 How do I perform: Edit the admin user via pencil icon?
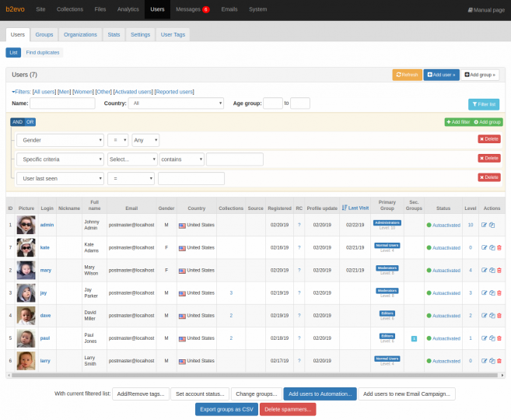tap(484, 225)
